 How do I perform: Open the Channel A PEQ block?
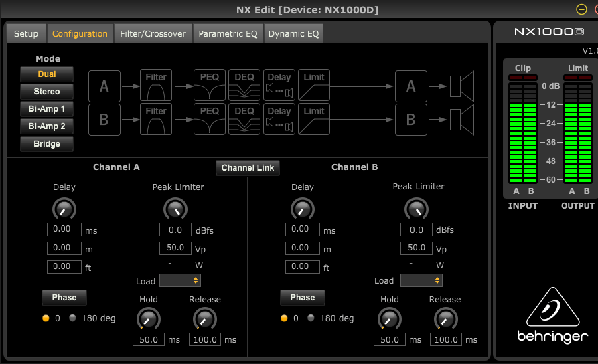coord(210,85)
